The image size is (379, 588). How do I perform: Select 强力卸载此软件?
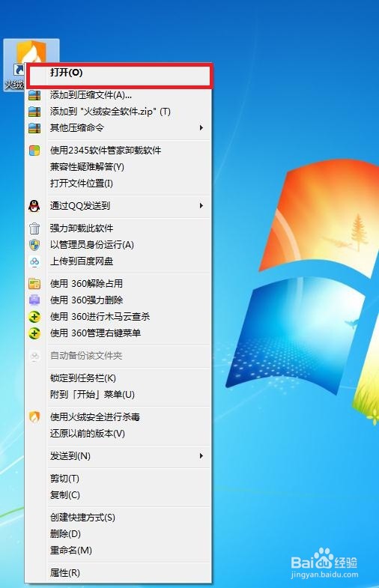118,228
